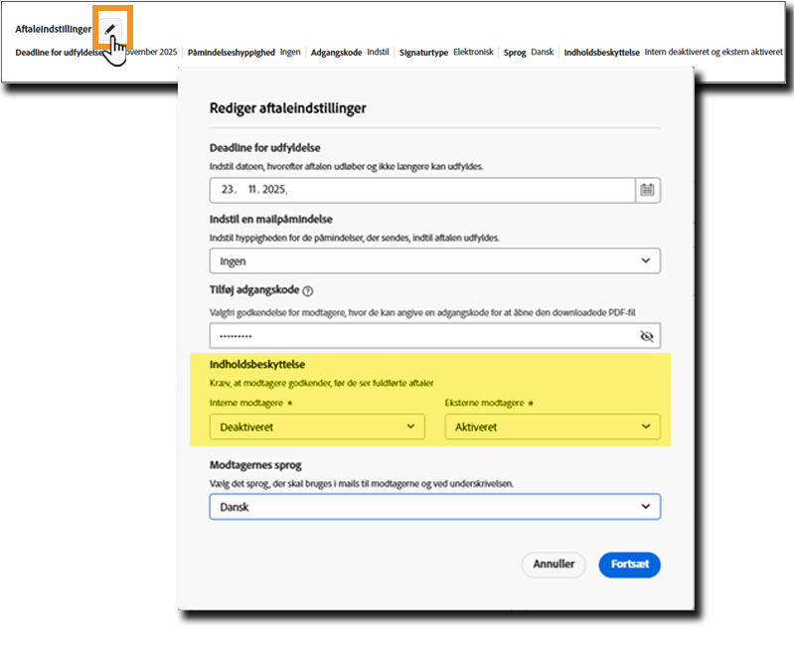This screenshot has height=672, width=794.
Task: Click Indholdsbeskyttelse summary value in header
Action: [x=714, y=52]
